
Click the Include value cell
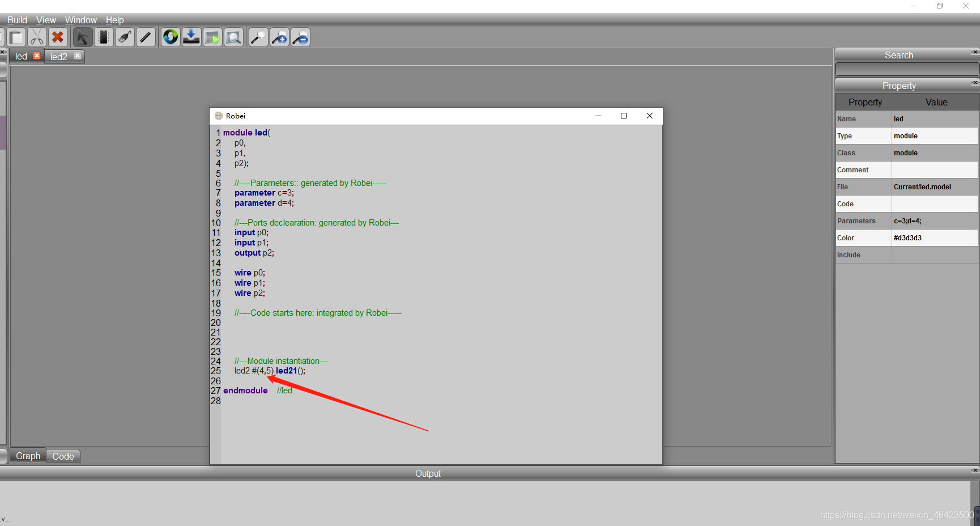click(x=935, y=255)
